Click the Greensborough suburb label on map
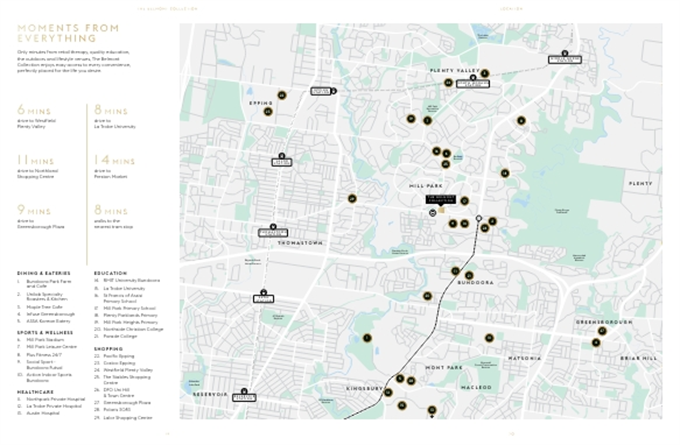680x445 pixels. (x=603, y=322)
